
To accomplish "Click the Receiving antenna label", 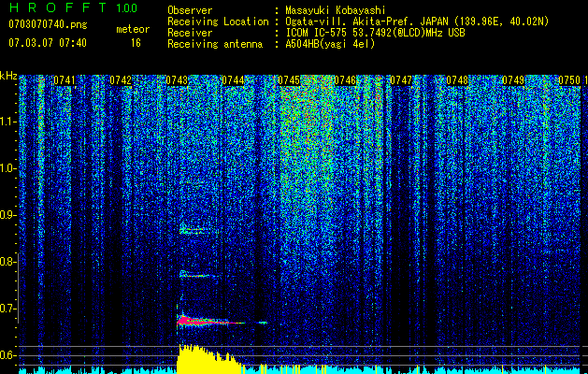I will pyautogui.click(x=215, y=44).
